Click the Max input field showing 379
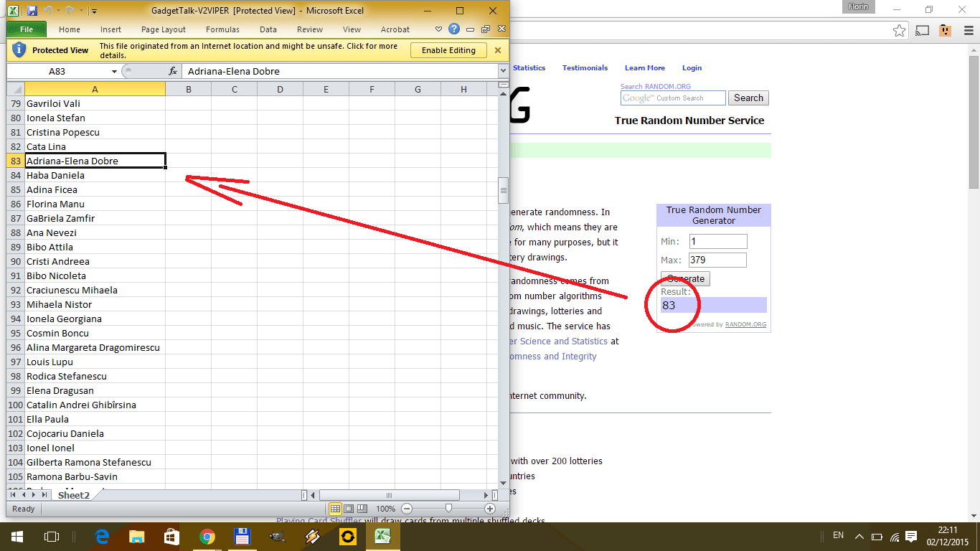The image size is (980, 551). tap(717, 260)
